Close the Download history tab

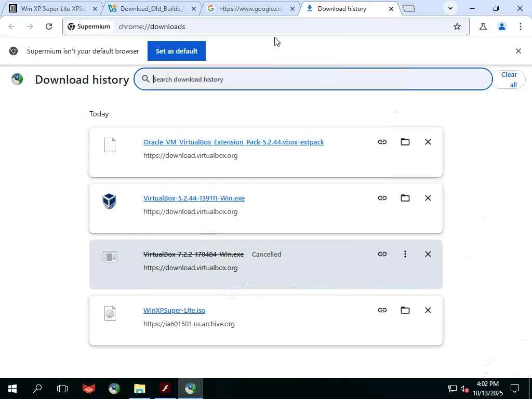click(x=391, y=9)
